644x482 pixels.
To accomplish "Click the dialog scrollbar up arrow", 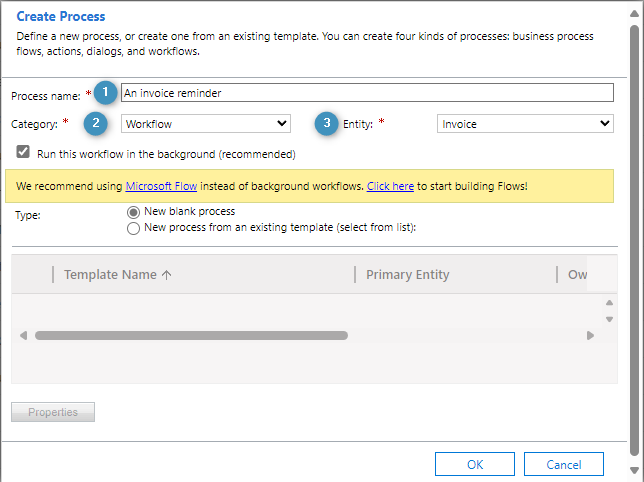I will [634, 14].
